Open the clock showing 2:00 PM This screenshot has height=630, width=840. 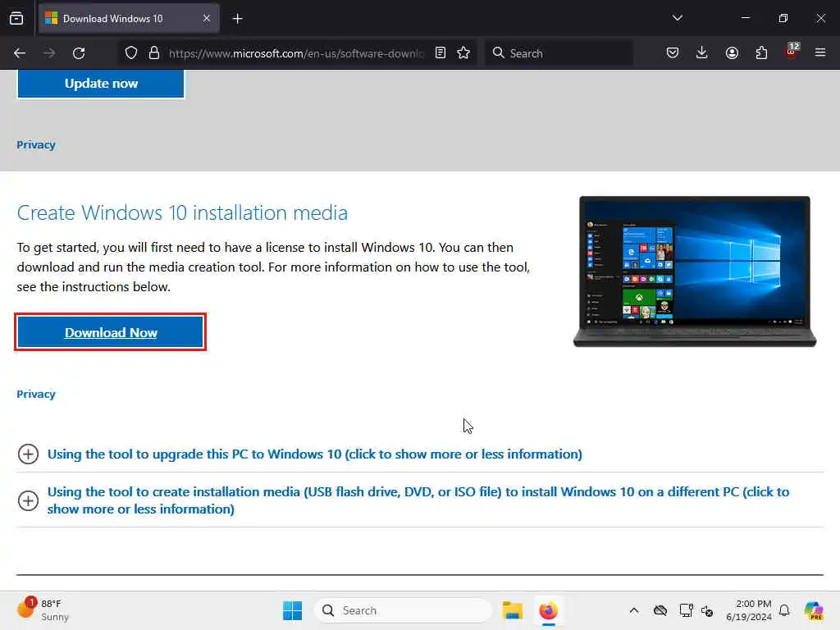point(748,610)
